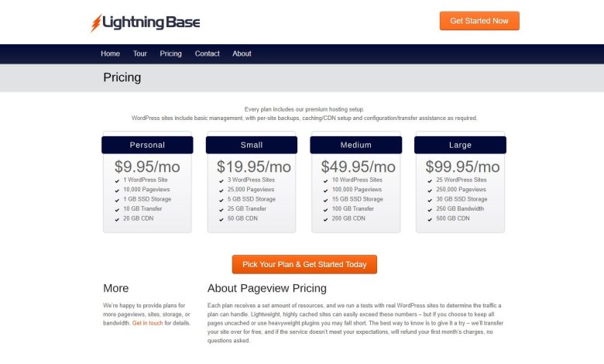Click checkmark beside 25 GB Transfer
The height and width of the screenshot is (364, 604).
click(x=221, y=210)
